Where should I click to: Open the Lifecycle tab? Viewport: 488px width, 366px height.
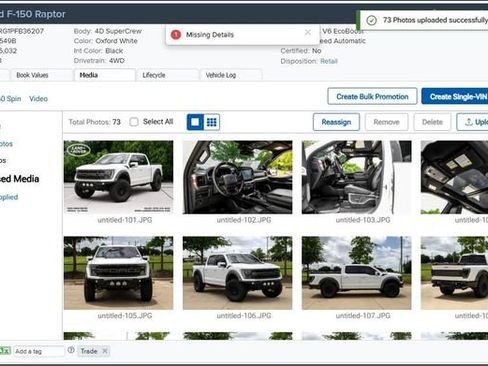(x=168, y=75)
